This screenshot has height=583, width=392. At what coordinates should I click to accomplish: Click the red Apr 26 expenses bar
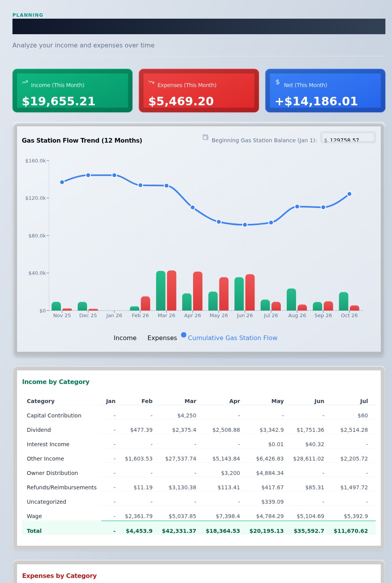click(x=198, y=291)
